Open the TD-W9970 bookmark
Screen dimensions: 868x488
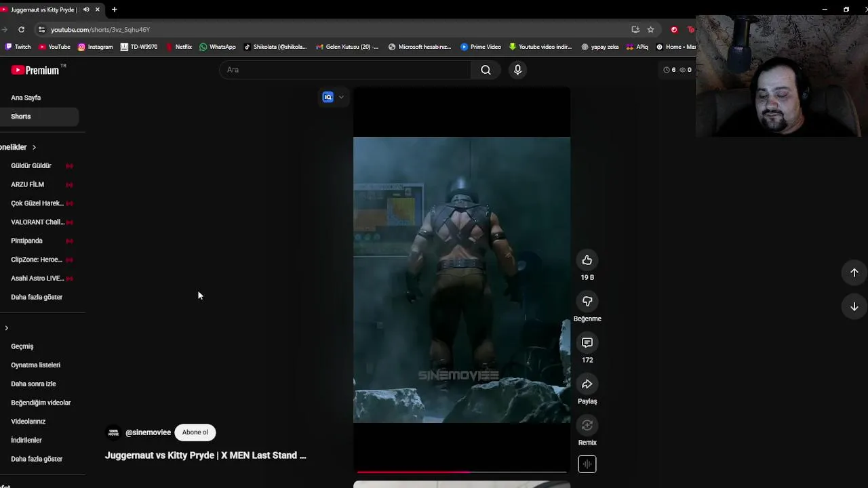point(139,47)
